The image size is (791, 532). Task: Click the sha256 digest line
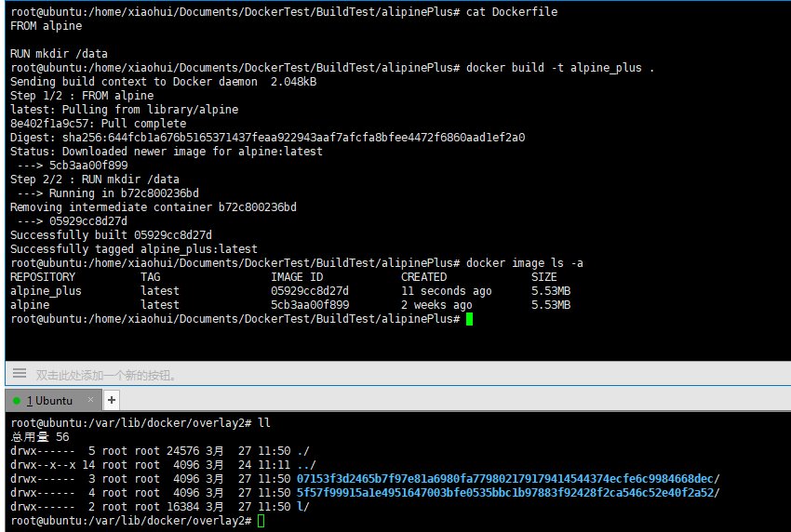[267, 138]
